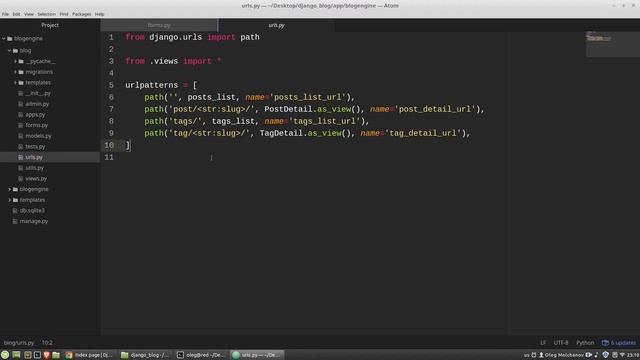Click the blog folder icon

[x=15, y=51]
